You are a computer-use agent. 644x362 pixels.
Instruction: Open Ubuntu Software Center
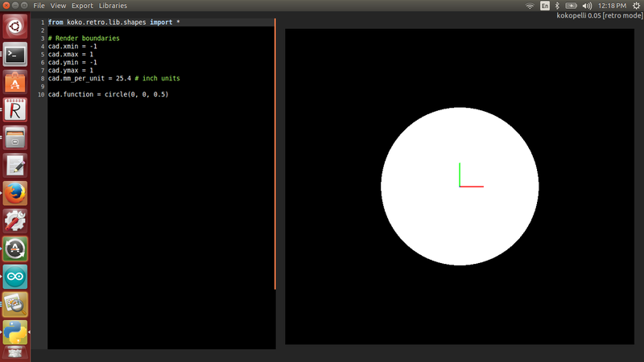click(x=15, y=82)
